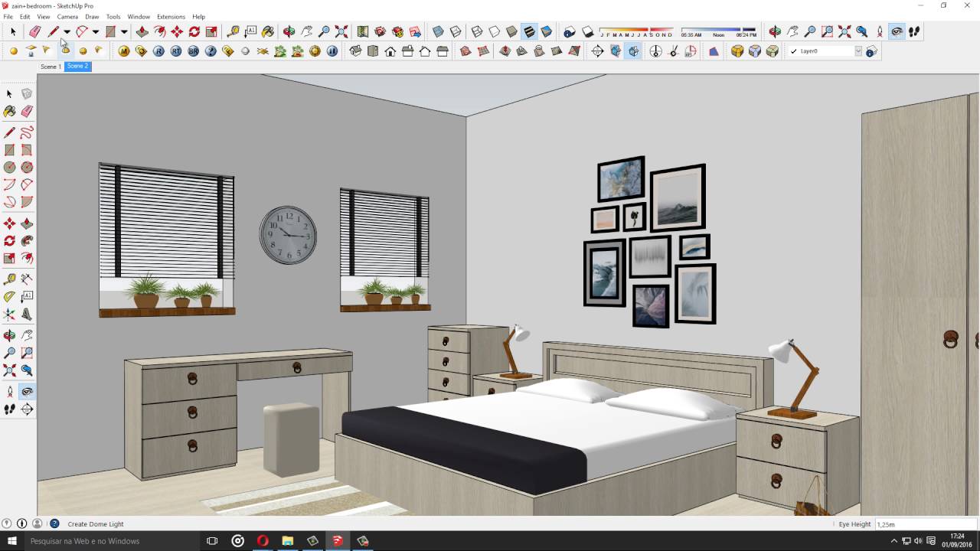Open the Windows Start button
The image size is (980, 551).
[11, 541]
